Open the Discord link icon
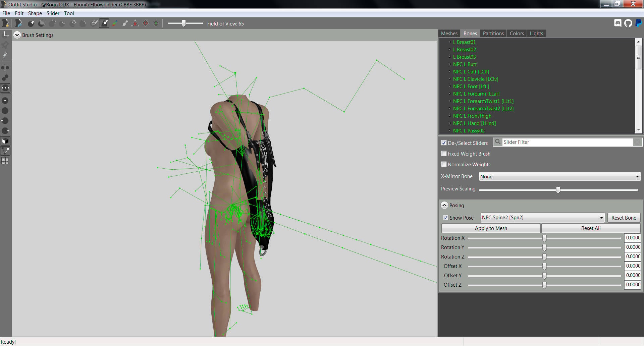Viewport: 644px width, 346px height. click(618, 23)
